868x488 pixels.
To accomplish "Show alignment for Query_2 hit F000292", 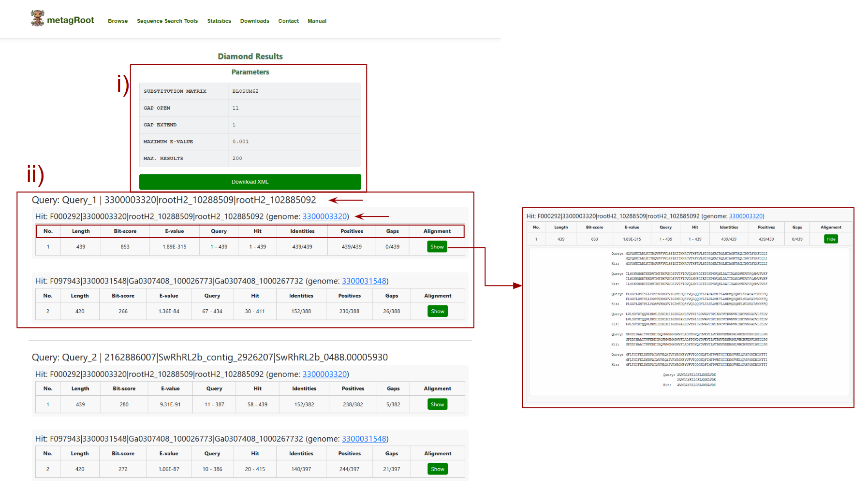I will click(x=438, y=404).
